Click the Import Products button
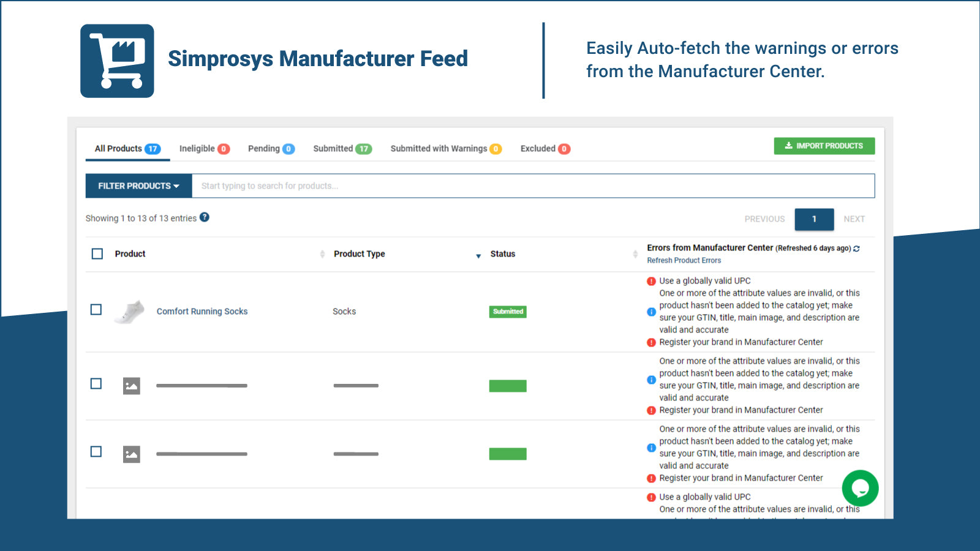980x551 pixels. tap(824, 146)
